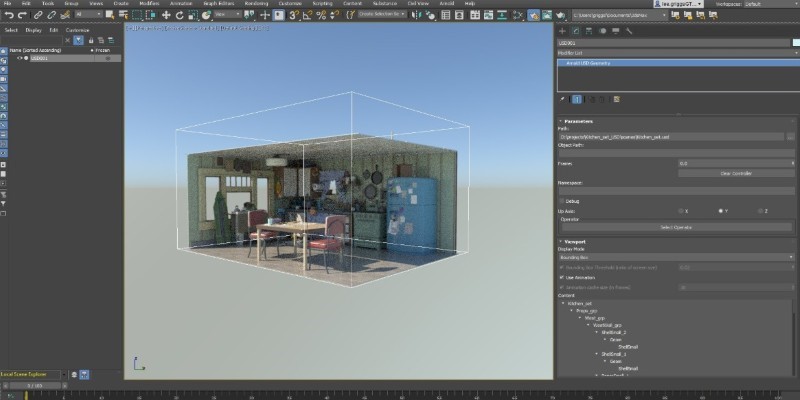Activate the Select and Scale tool

pos(193,15)
